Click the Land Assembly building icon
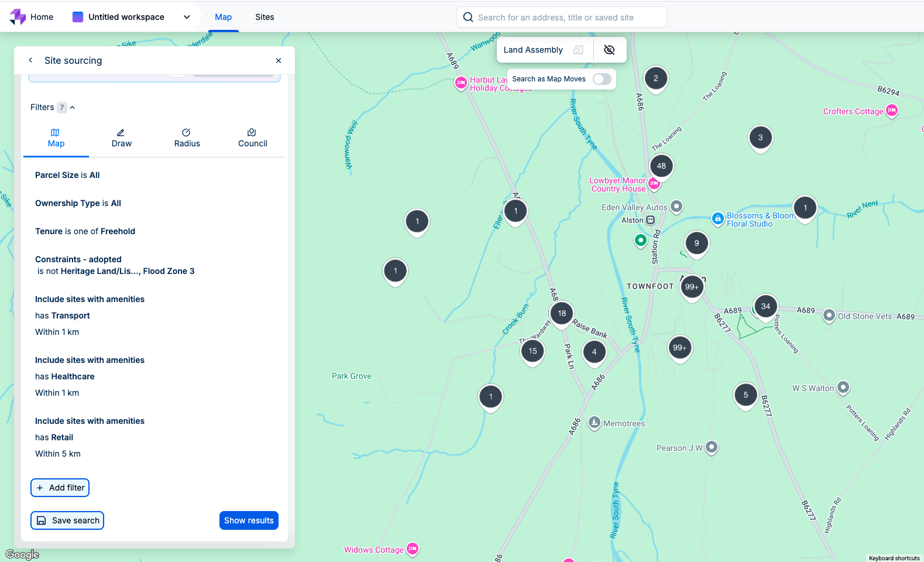Image resolution: width=924 pixels, height=562 pixels. (578, 50)
